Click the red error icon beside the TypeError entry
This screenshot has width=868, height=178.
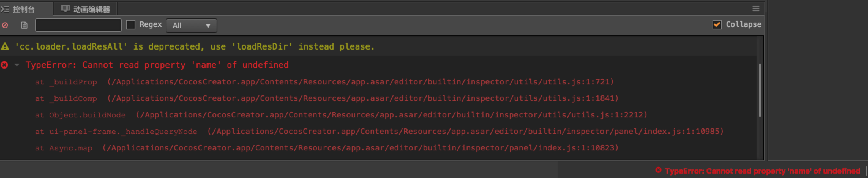(4, 65)
